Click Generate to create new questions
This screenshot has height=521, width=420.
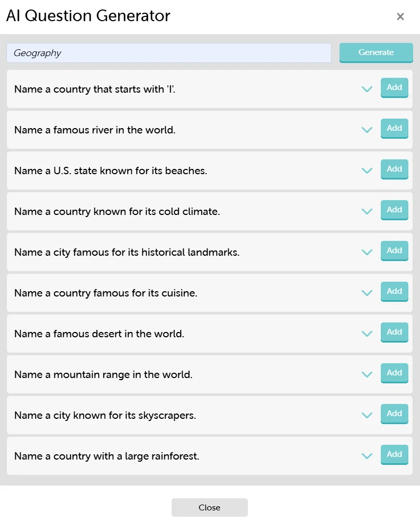376,52
